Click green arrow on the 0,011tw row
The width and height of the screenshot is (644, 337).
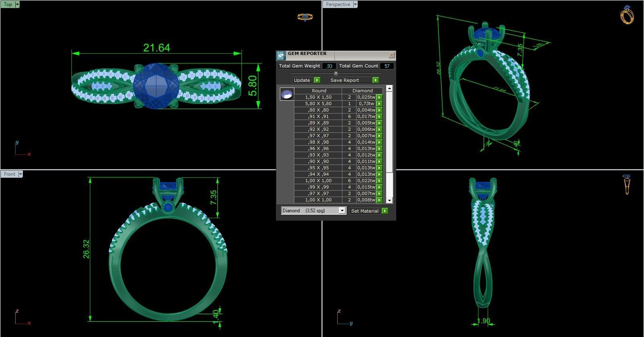379,161
